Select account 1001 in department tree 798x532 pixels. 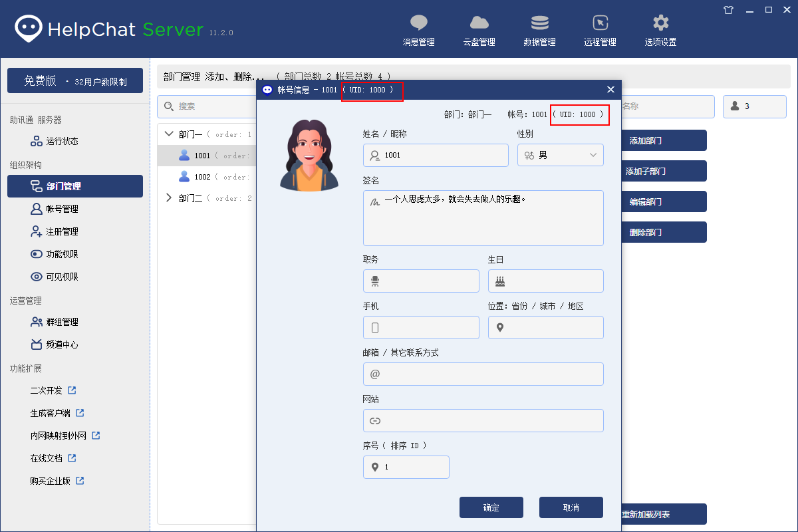(x=207, y=156)
